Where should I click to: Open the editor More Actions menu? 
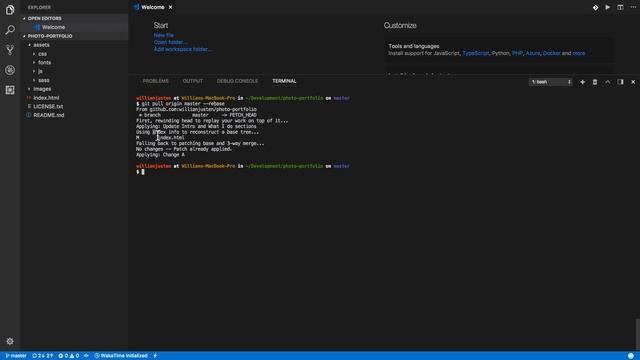[633, 7]
